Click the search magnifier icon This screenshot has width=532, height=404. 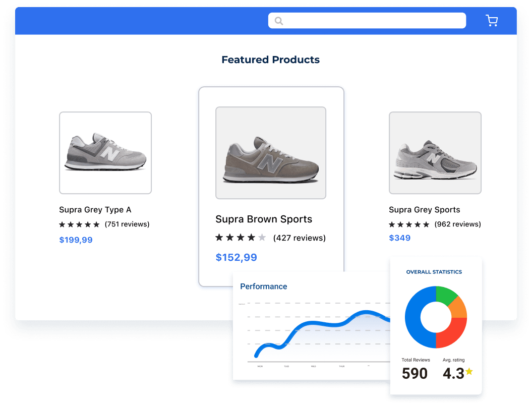(x=279, y=21)
